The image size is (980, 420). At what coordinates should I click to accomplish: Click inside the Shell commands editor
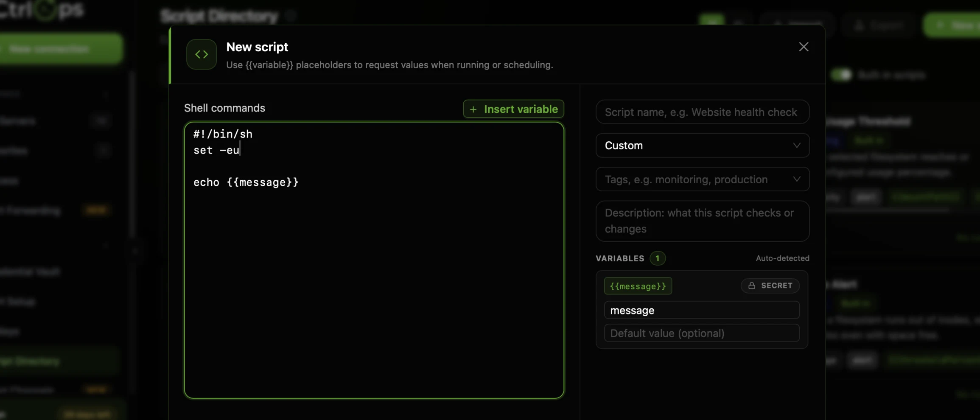click(x=374, y=260)
